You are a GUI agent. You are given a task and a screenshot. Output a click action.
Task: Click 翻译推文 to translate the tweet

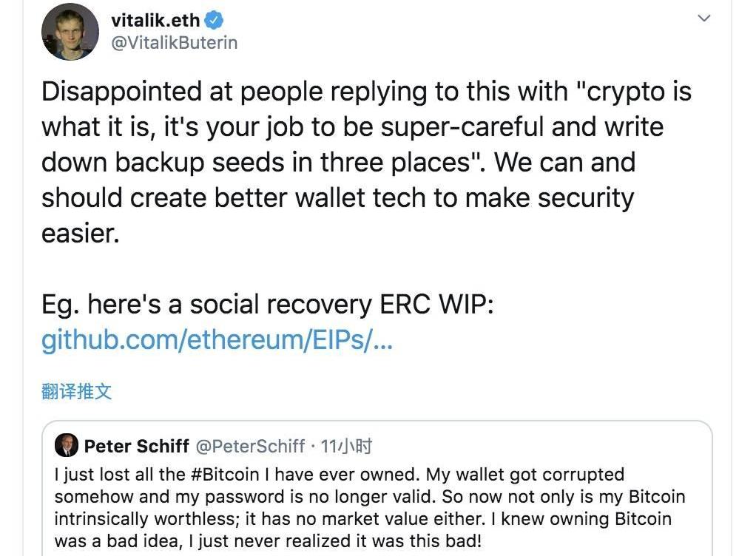[77, 391]
